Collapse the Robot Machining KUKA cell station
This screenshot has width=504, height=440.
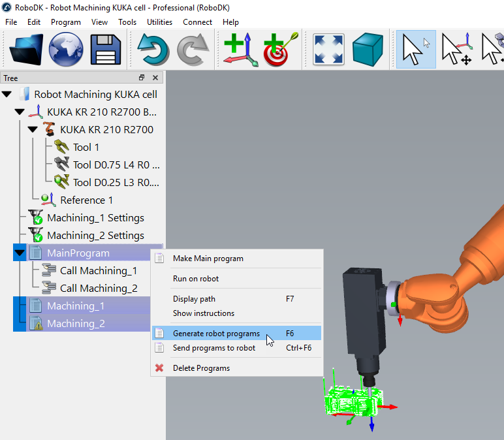7,95
